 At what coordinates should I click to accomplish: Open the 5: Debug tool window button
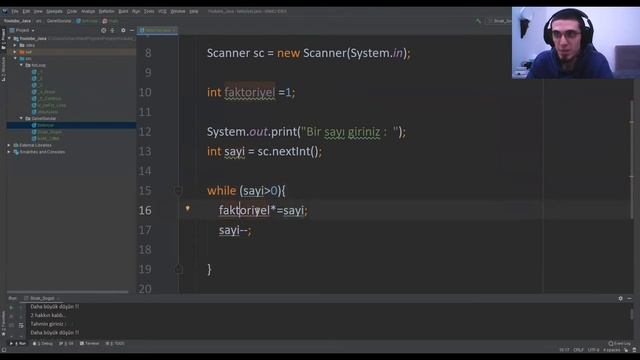click(43, 344)
